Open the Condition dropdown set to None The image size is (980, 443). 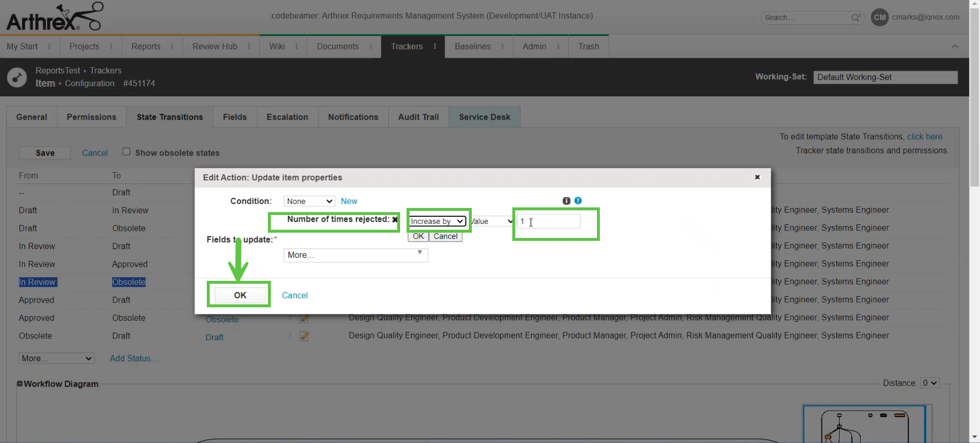309,201
